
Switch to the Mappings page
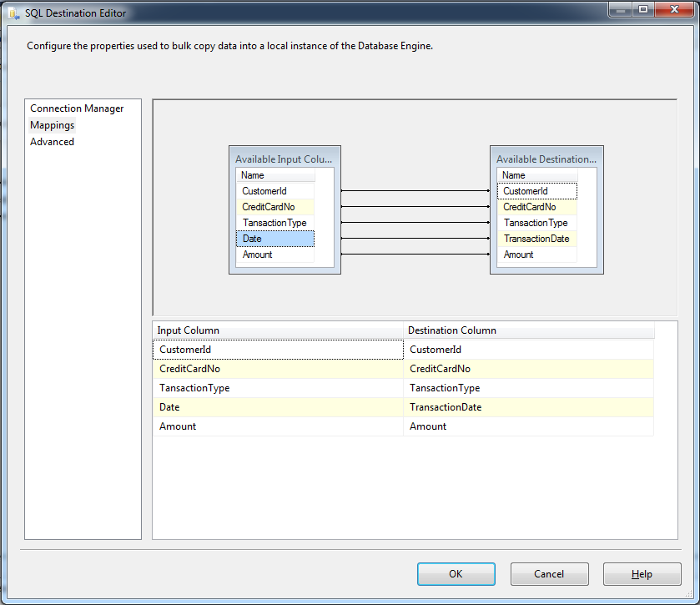click(52, 124)
